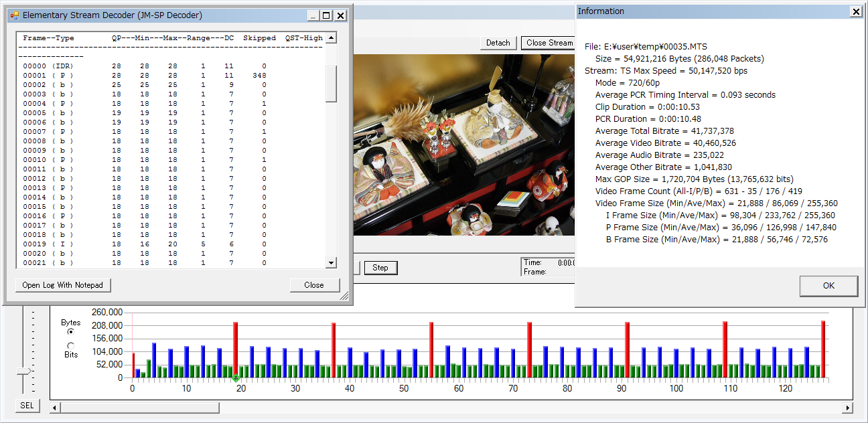This screenshot has height=423, width=868.
Task: Click left arrow of chart scrollbar
Action: click(55, 408)
